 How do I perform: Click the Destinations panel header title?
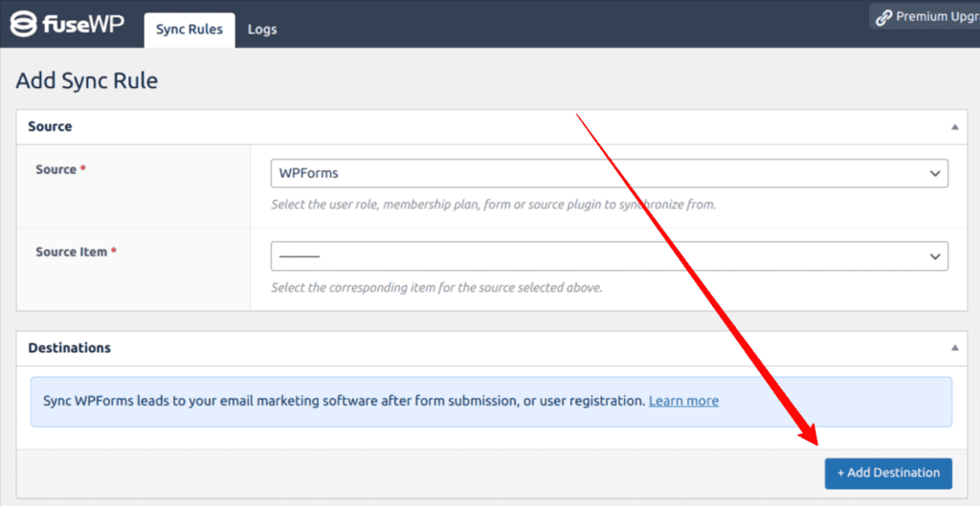(69, 348)
